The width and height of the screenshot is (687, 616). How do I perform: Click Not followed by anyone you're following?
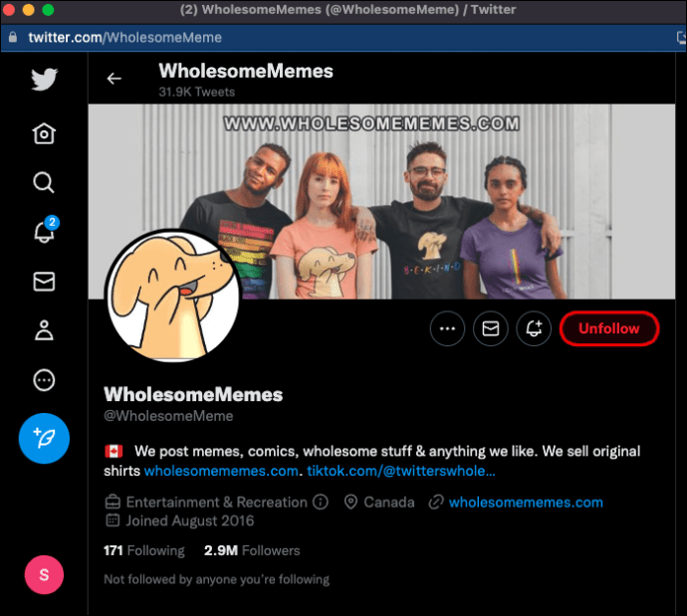216,579
